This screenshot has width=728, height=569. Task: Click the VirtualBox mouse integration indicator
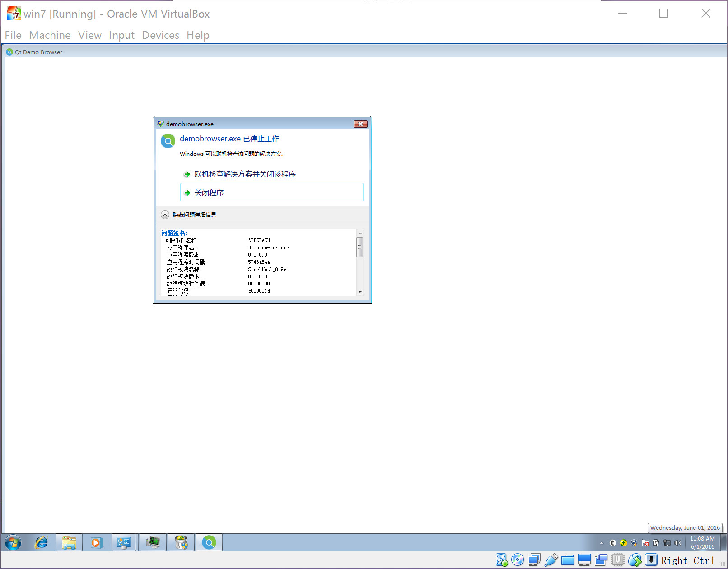(635, 560)
